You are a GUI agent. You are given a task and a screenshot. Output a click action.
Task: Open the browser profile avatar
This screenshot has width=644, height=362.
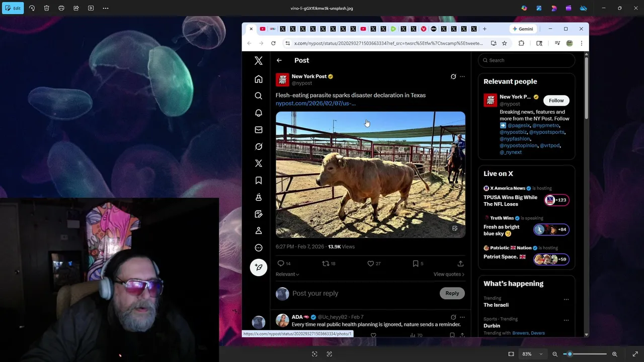pyautogui.click(x=570, y=43)
